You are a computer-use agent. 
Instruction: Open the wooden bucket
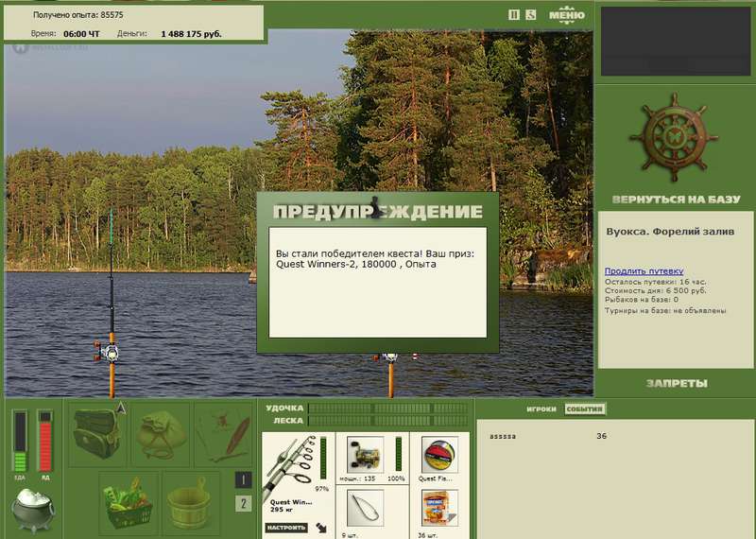[192, 503]
